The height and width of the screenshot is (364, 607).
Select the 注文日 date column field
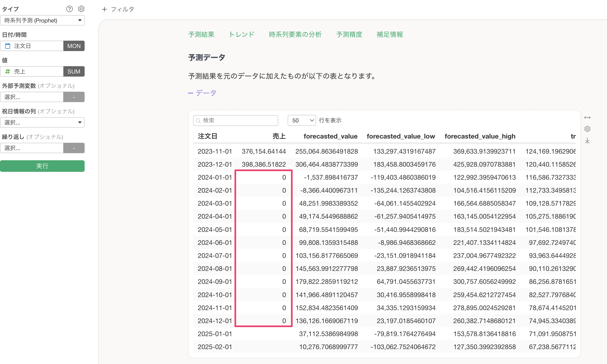point(32,46)
